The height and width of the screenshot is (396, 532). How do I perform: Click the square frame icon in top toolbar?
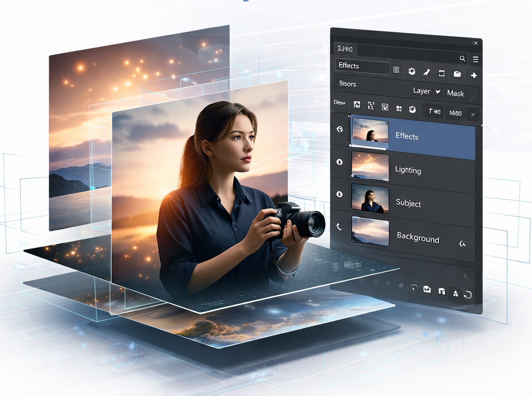click(x=441, y=73)
